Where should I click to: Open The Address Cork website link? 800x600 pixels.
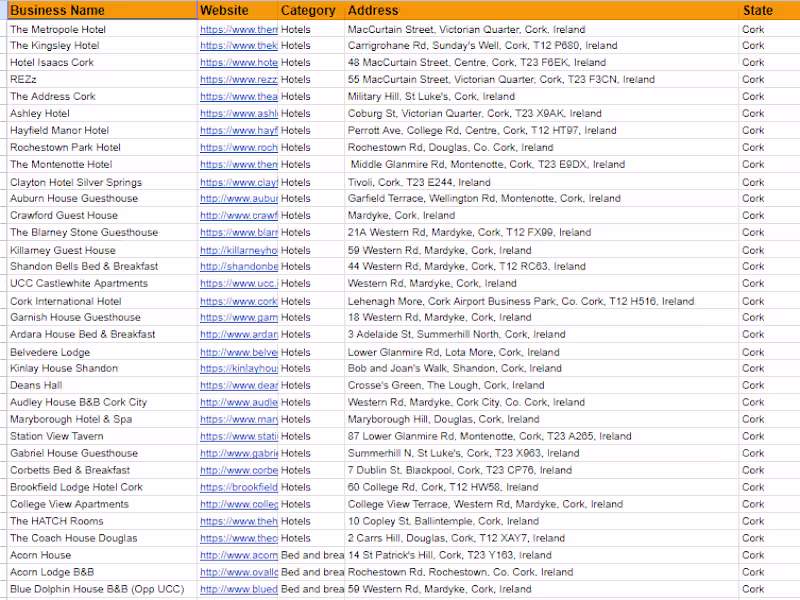coord(239,96)
